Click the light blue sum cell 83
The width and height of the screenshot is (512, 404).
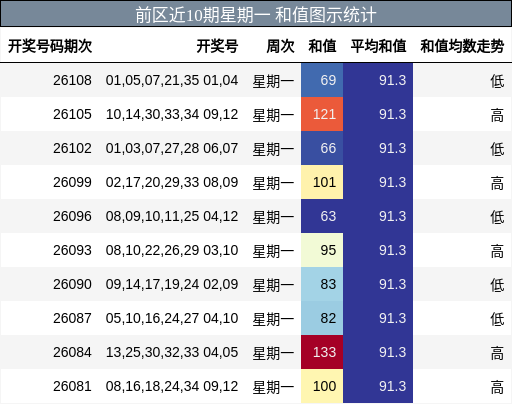tap(322, 284)
